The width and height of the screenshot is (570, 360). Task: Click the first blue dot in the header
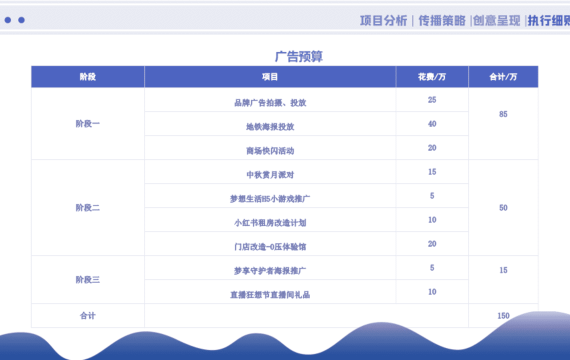[x=8, y=20]
